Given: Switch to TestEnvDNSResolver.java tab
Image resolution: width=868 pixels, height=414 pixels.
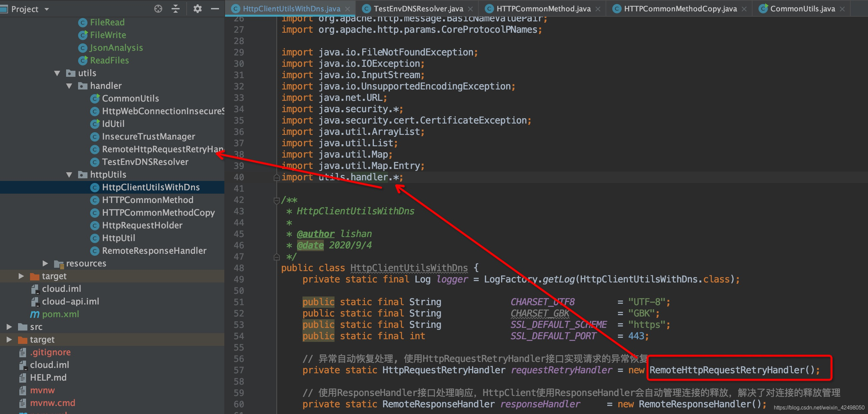Looking at the screenshot, I should coord(418,9).
